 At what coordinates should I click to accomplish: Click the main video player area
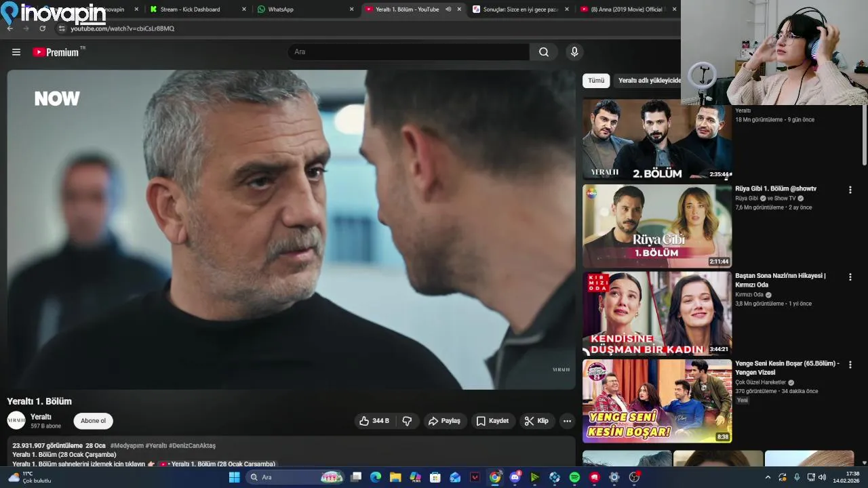click(x=291, y=230)
